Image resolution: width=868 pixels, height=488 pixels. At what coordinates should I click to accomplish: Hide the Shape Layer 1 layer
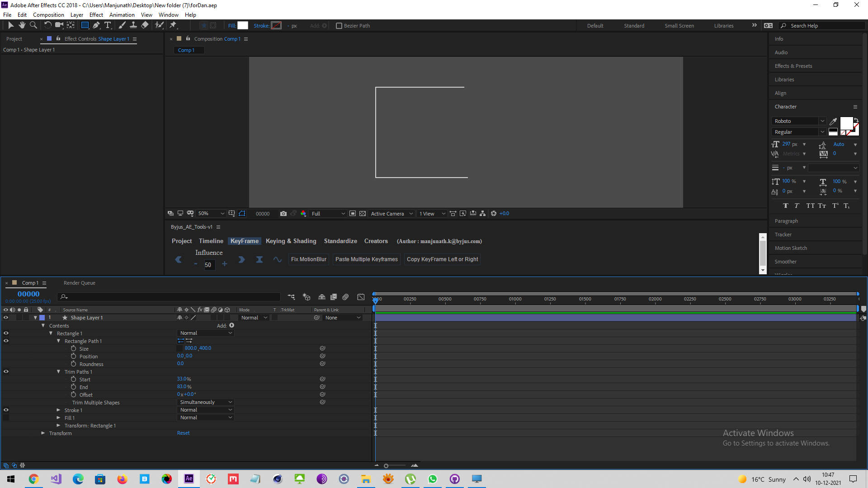click(x=6, y=318)
